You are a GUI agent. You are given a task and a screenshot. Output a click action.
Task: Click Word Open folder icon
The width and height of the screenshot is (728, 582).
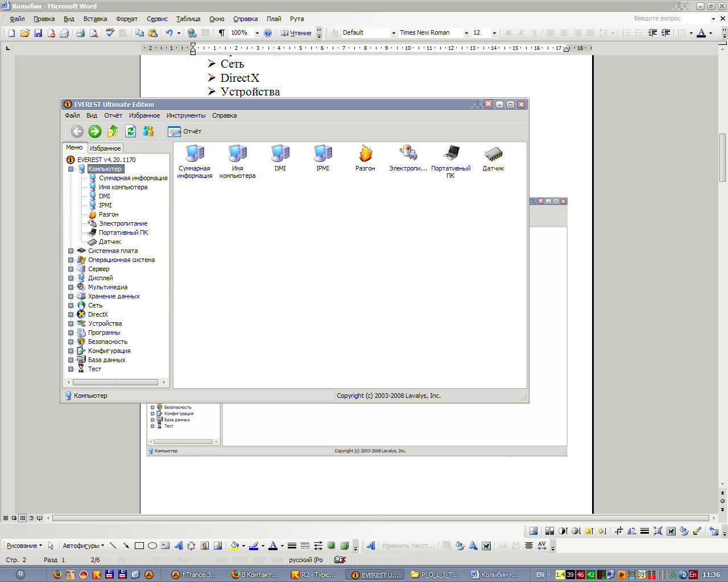(x=24, y=33)
